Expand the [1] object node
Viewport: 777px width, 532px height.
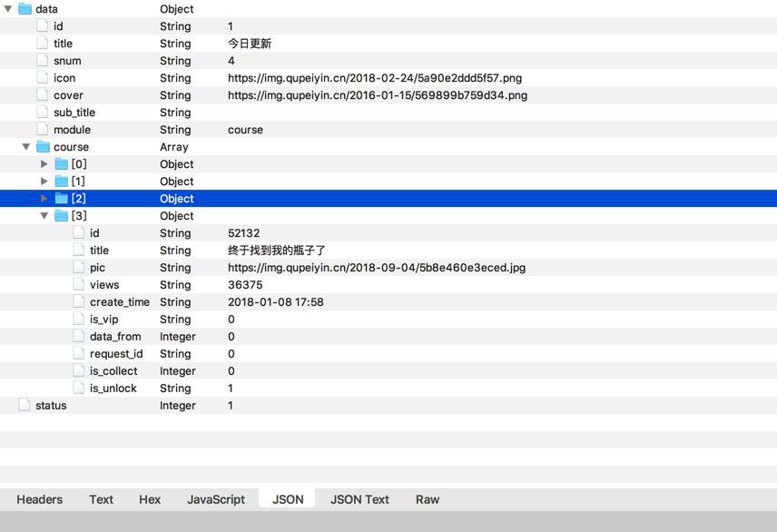click(x=44, y=182)
